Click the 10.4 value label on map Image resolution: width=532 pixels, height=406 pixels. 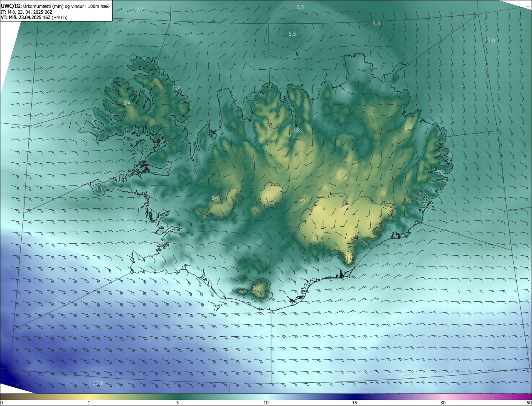click(410, 374)
